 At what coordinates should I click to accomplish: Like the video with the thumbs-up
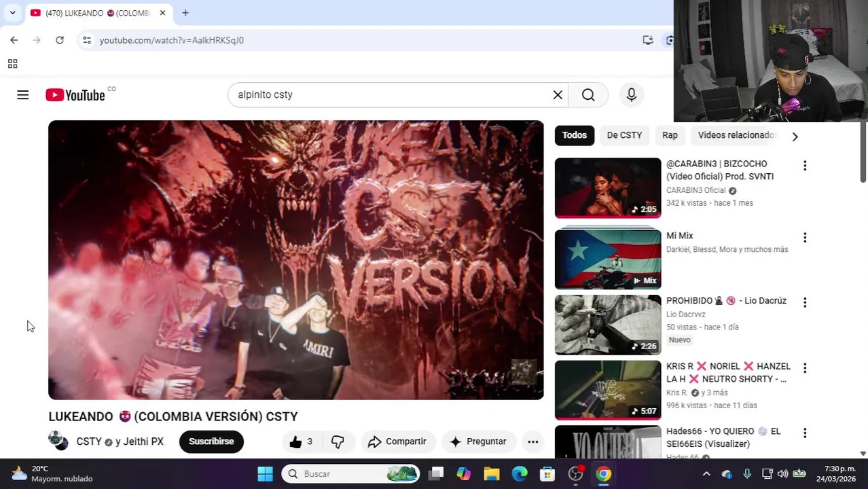301,441
